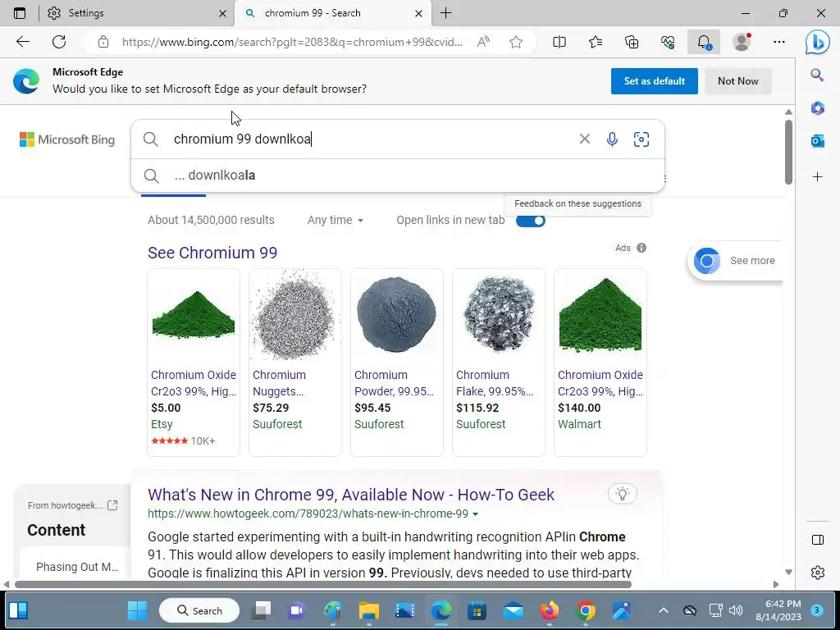Open the Read aloud icon in address bar
This screenshot has width=840, height=630.
[483, 42]
